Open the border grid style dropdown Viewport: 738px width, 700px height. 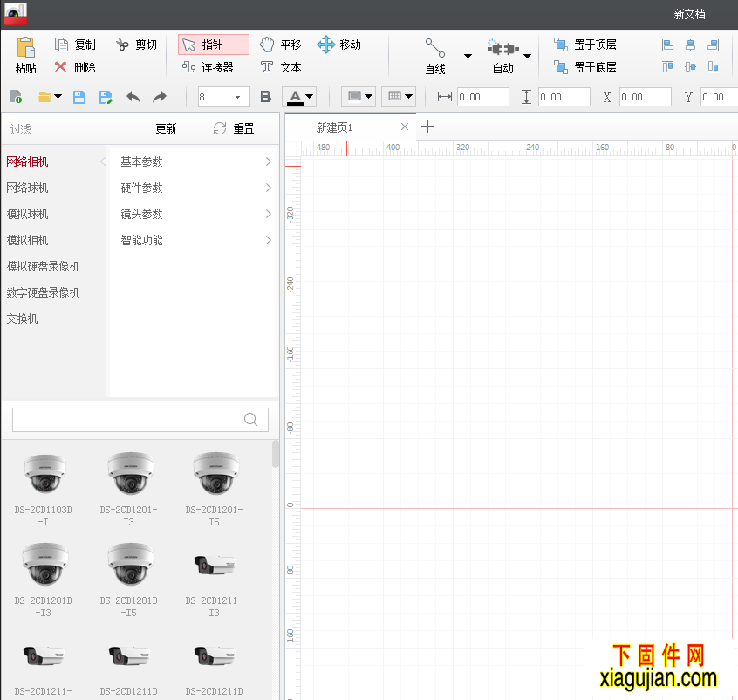pos(399,97)
